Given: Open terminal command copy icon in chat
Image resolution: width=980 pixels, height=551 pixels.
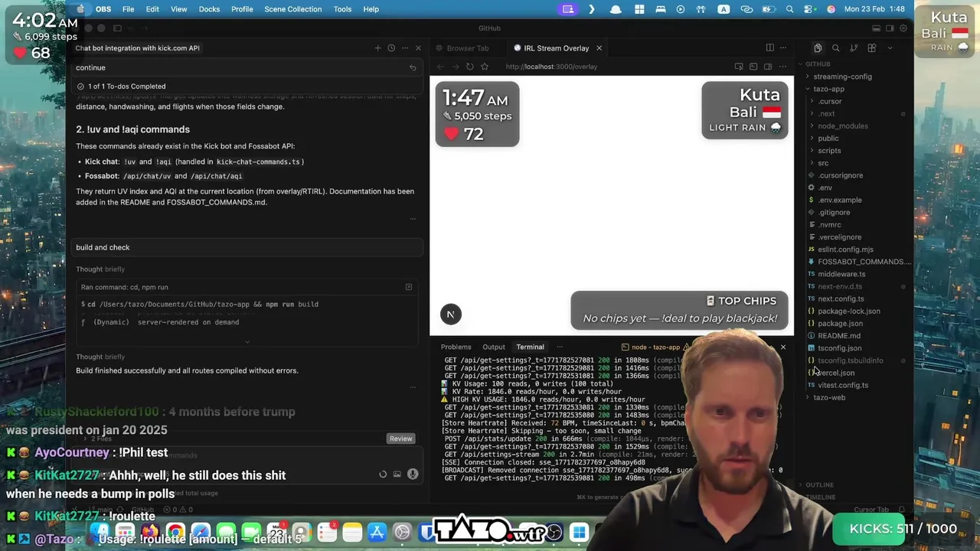Looking at the screenshot, I should (x=409, y=287).
